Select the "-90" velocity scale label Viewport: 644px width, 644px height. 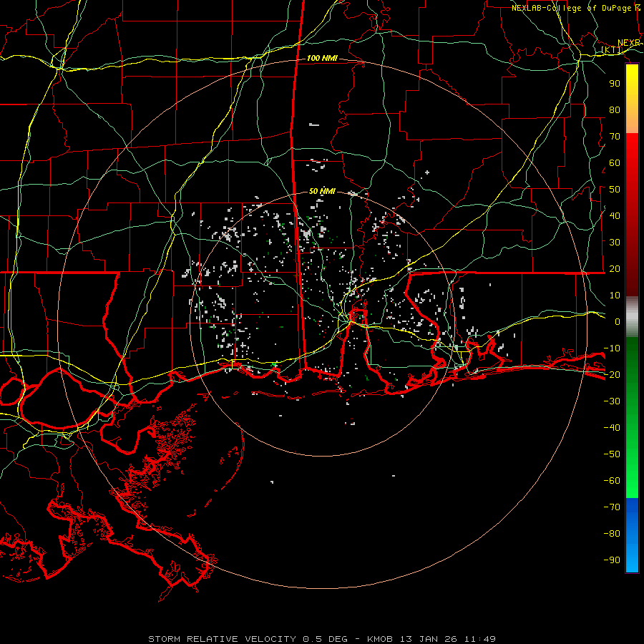[612, 560]
